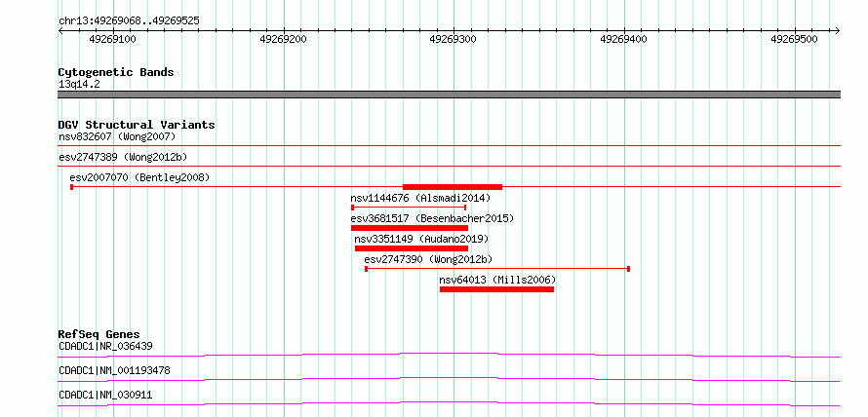Viewport: 868px width, 417px height.
Task: Click the esv2747389 full-width red line
Action: click(x=449, y=166)
